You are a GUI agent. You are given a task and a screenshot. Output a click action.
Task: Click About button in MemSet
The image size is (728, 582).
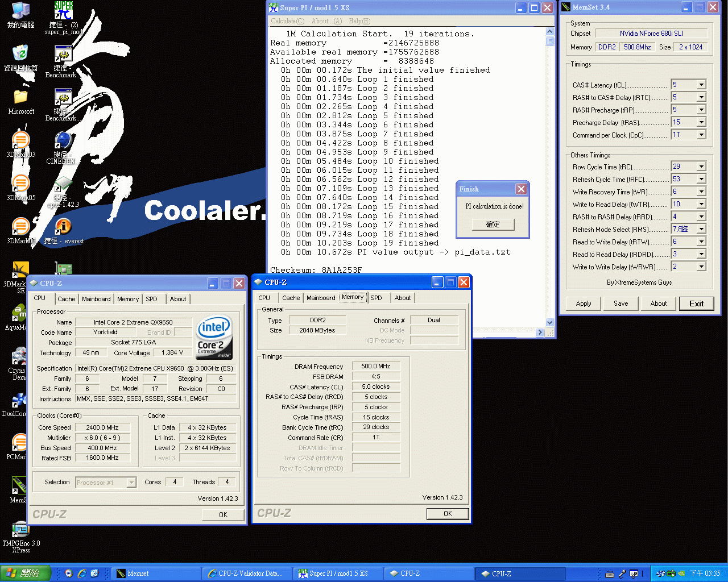pos(659,304)
